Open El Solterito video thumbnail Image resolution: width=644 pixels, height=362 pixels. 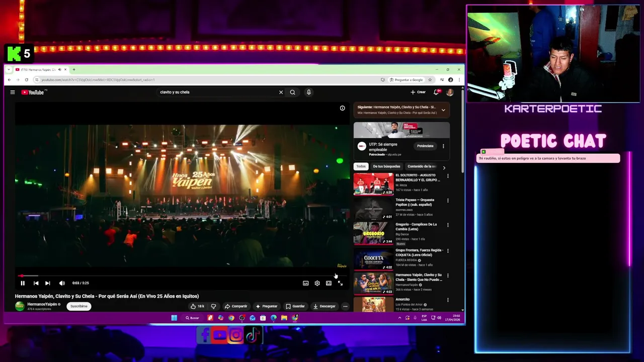pyautogui.click(x=373, y=184)
